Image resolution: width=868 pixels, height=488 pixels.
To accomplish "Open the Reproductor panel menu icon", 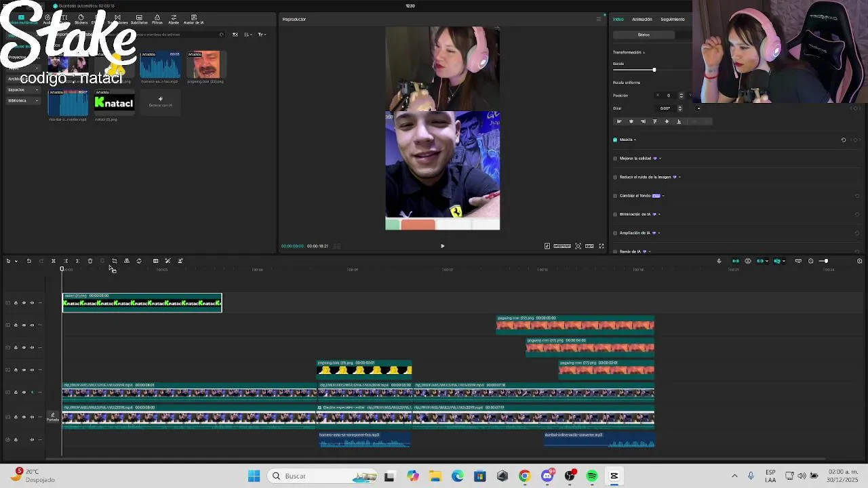I will tap(599, 19).
